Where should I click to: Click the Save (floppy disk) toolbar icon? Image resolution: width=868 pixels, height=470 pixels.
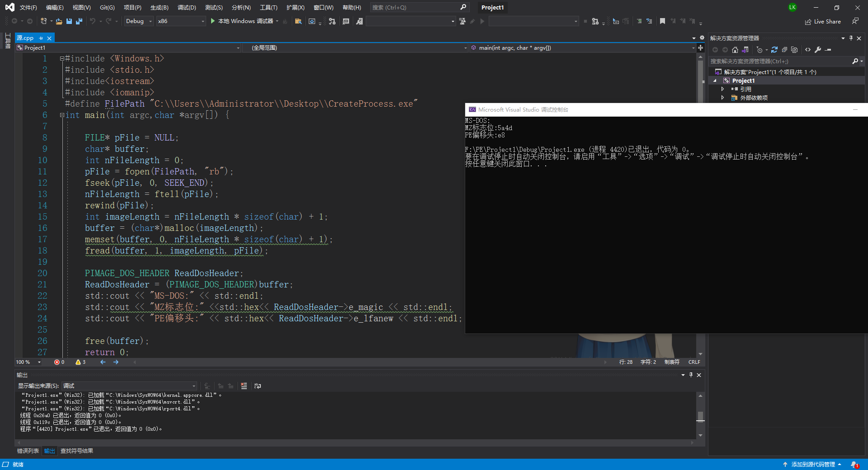pyautogui.click(x=69, y=21)
